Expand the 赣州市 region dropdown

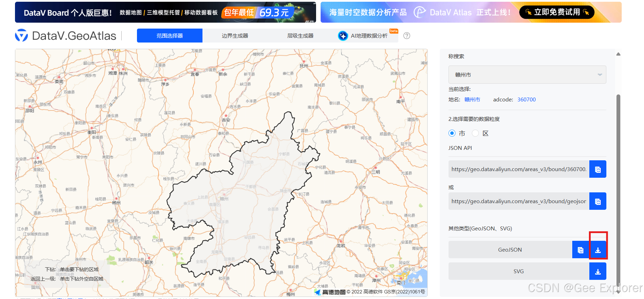tap(527, 75)
